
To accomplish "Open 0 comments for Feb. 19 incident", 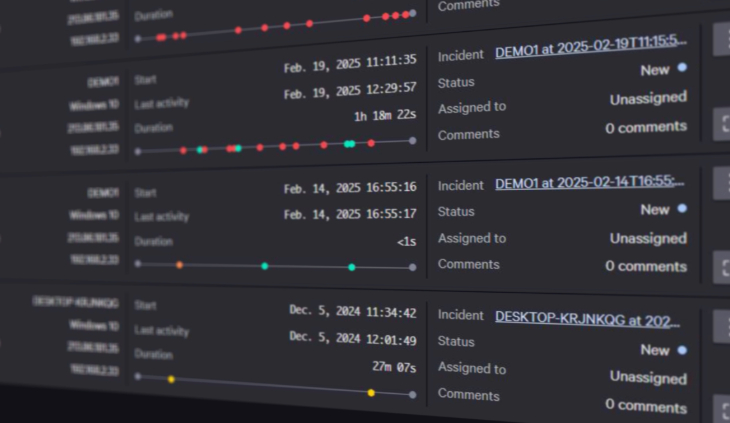I will [645, 127].
